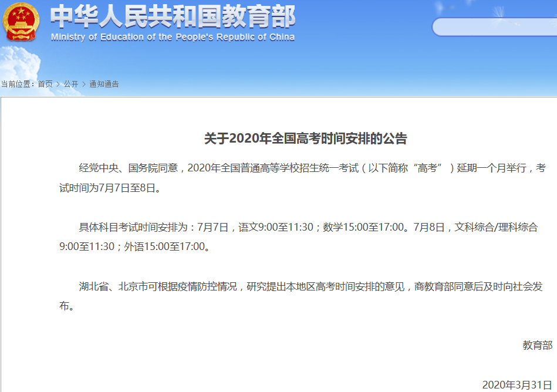Screen dimensions: 557x392
Task: Click the line 试时间为7月7日至8日
Action: point(110,188)
